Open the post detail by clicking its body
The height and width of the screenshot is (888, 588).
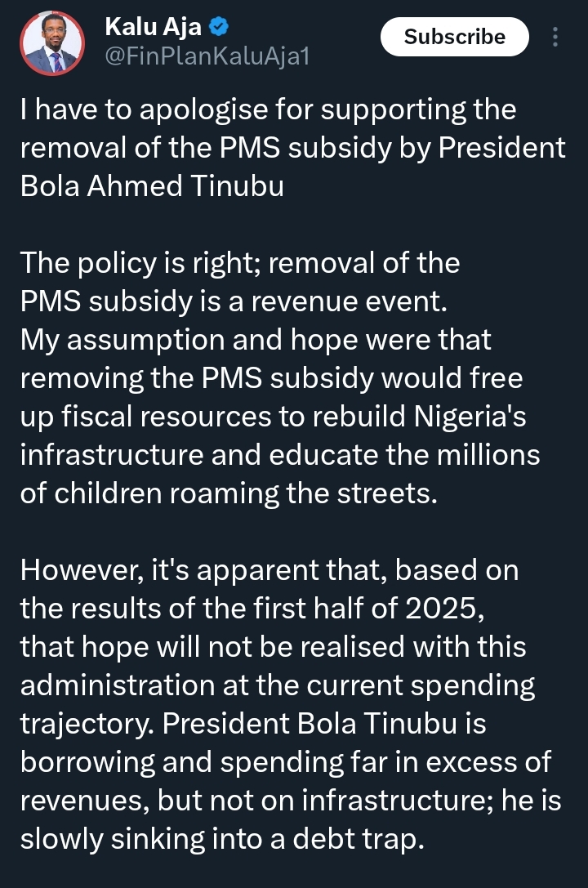pos(294,376)
